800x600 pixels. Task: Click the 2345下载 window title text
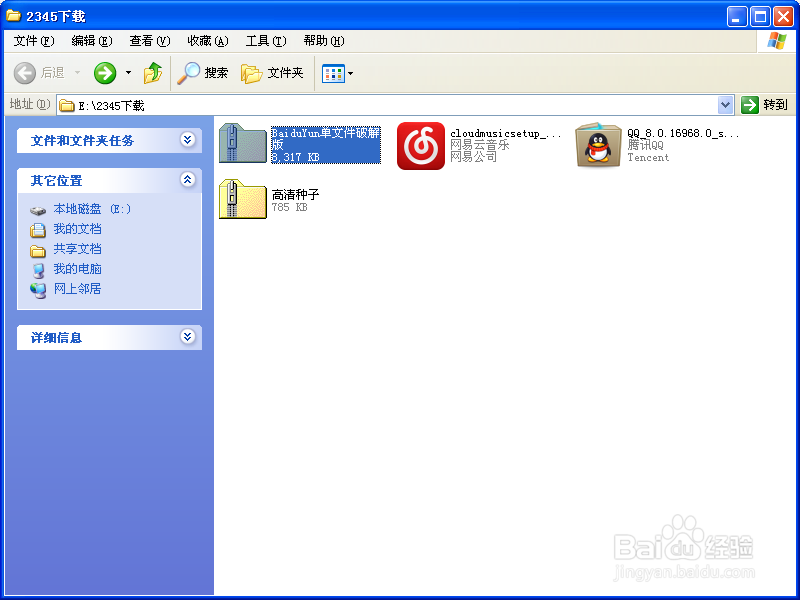point(56,17)
